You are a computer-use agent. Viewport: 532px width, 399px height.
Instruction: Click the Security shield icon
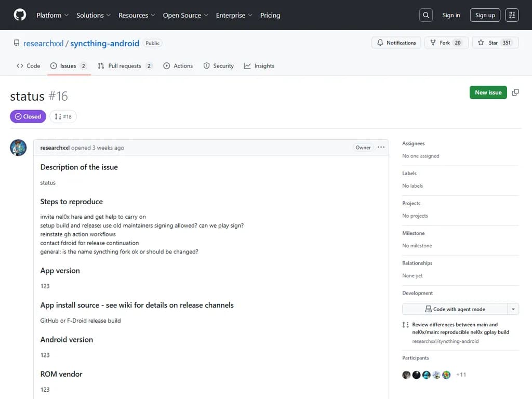coord(207,65)
